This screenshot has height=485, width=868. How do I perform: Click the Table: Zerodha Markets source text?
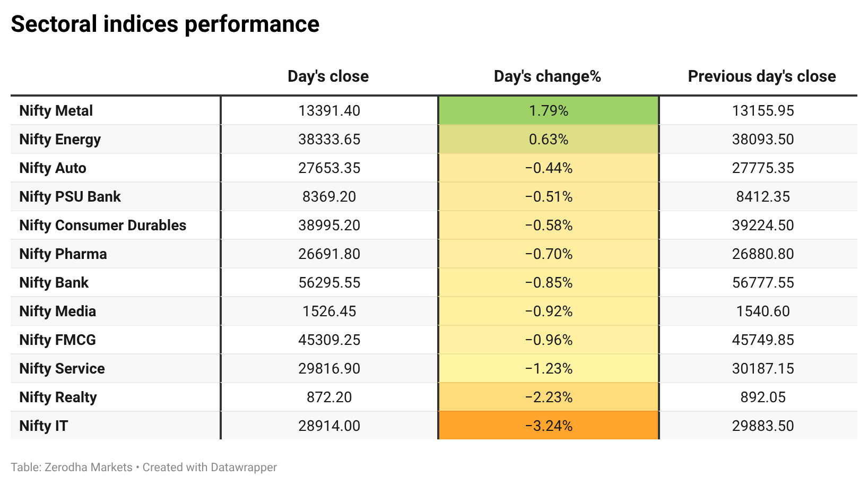(x=72, y=467)
